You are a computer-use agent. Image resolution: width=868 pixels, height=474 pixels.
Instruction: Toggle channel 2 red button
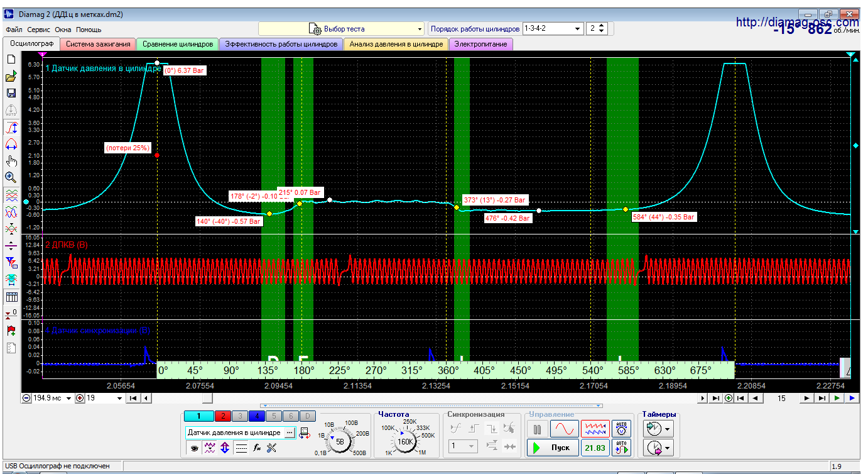pyautogui.click(x=222, y=416)
